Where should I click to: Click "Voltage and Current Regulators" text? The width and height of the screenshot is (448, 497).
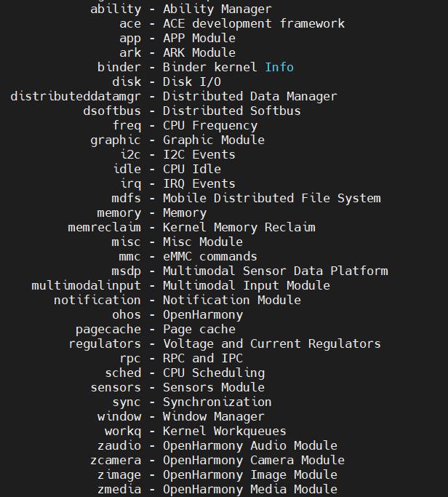coord(272,343)
